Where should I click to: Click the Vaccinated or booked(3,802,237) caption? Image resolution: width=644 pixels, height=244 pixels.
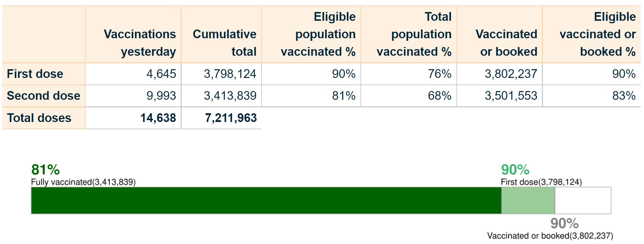point(550,236)
